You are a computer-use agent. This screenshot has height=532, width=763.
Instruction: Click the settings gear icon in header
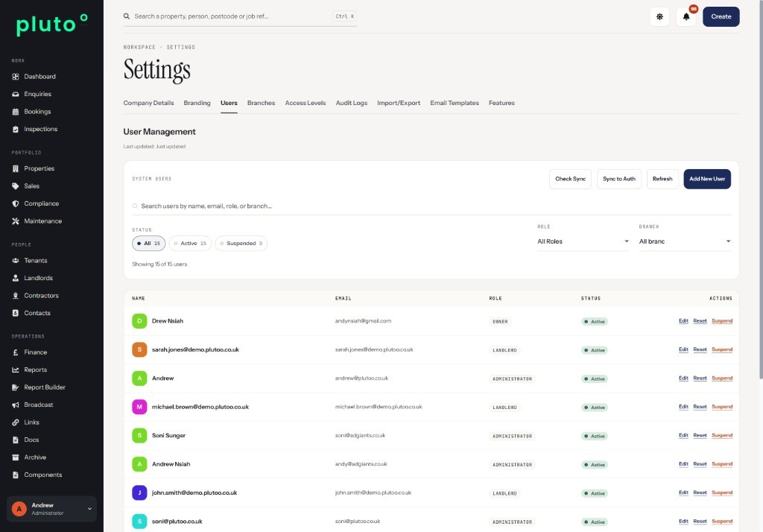659,16
